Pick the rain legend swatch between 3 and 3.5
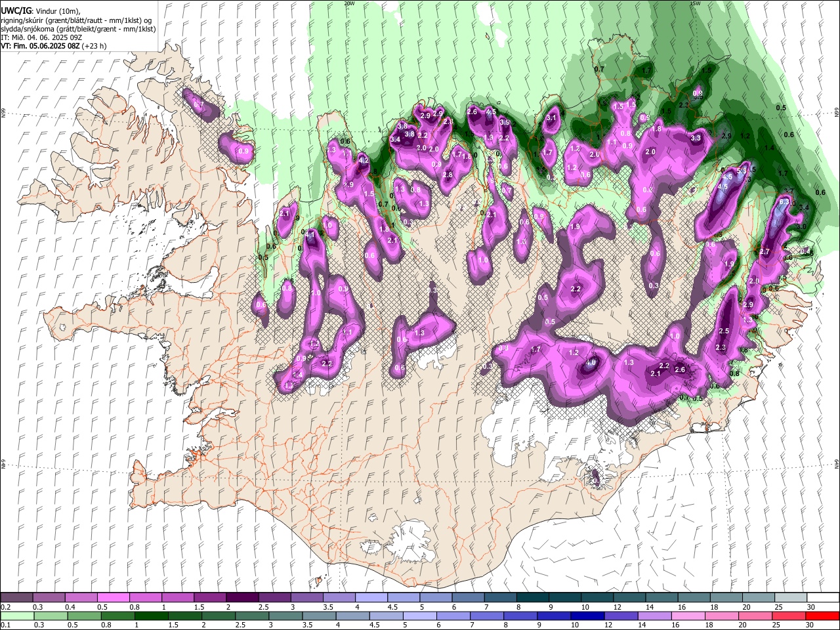 point(285,616)
